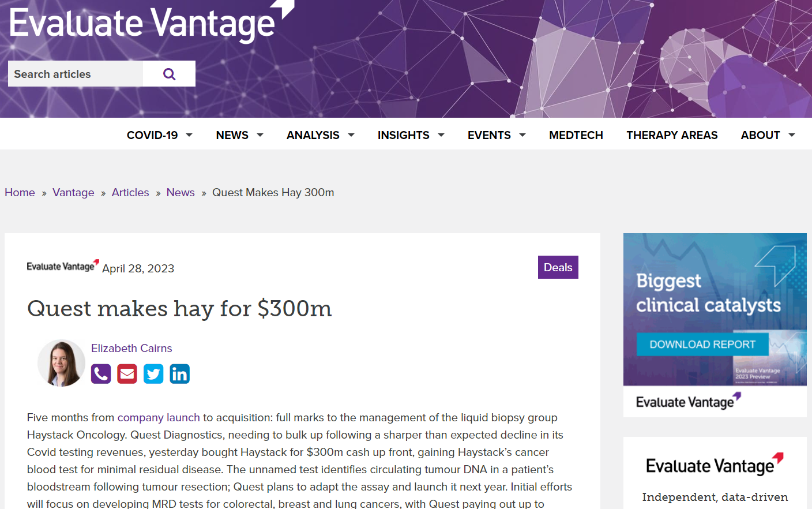Click the Home breadcrumb link
The image size is (812, 509).
click(20, 192)
